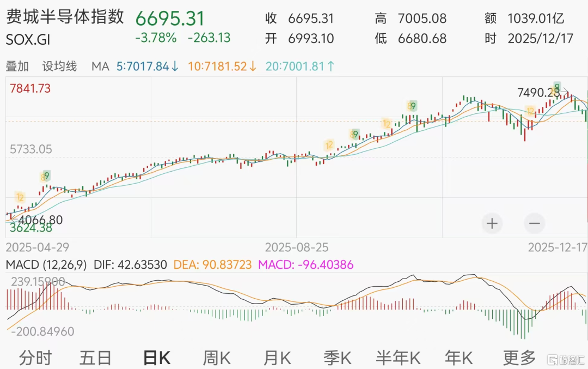Click the down arrow beside MA5 value
This screenshot has height=369, width=588.
click(x=175, y=66)
